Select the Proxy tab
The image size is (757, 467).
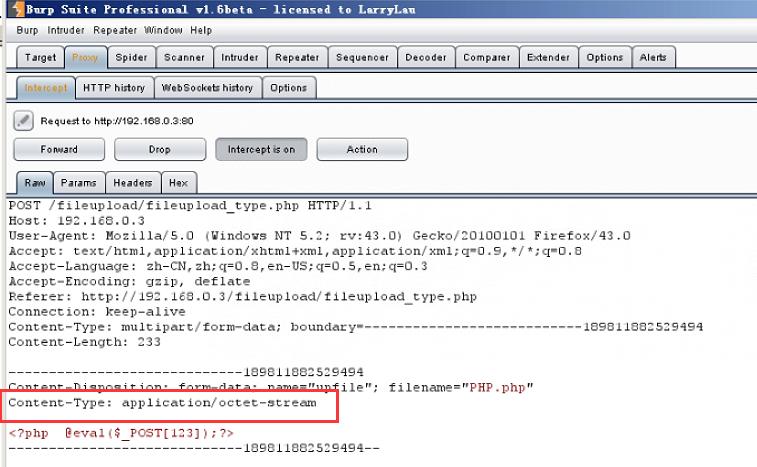point(85,57)
